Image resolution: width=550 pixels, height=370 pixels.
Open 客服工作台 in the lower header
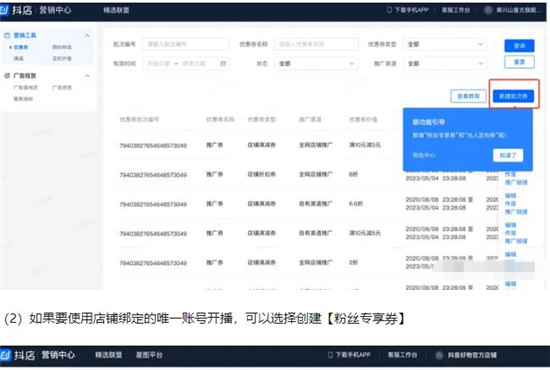coord(402,355)
